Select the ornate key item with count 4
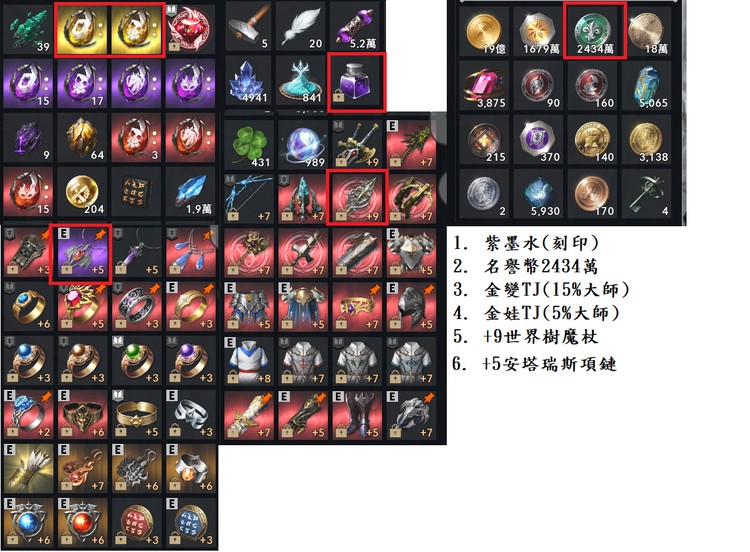Viewport: 750px width, 552px height. click(x=647, y=193)
